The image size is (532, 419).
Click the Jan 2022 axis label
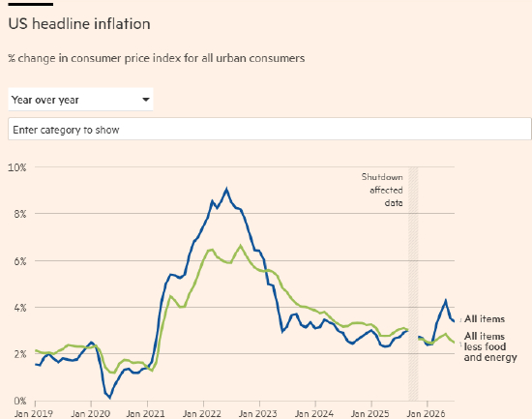202,413
